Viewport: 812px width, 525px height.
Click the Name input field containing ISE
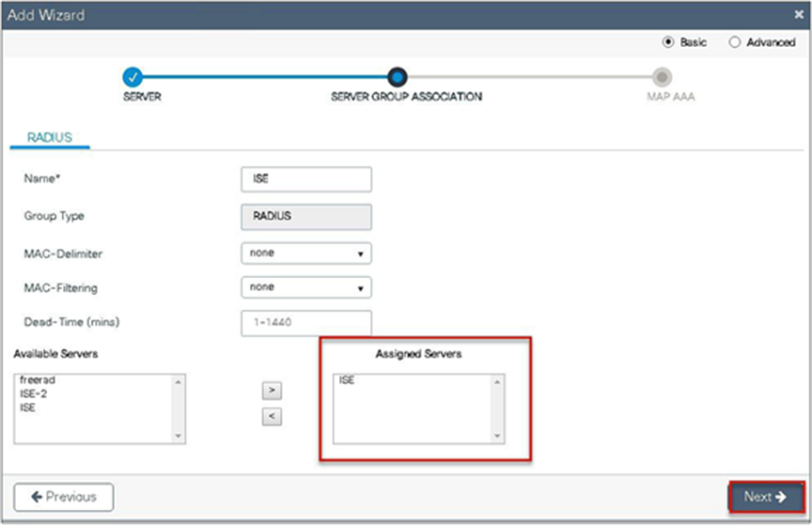pos(306,179)
